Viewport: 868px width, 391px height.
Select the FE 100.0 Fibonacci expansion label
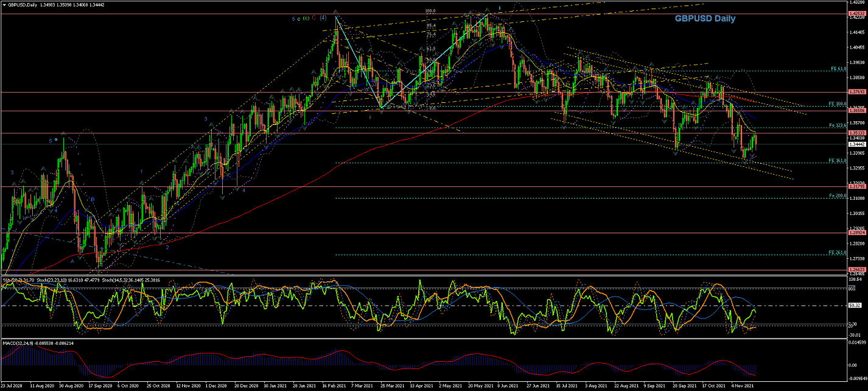click(838, 104)
